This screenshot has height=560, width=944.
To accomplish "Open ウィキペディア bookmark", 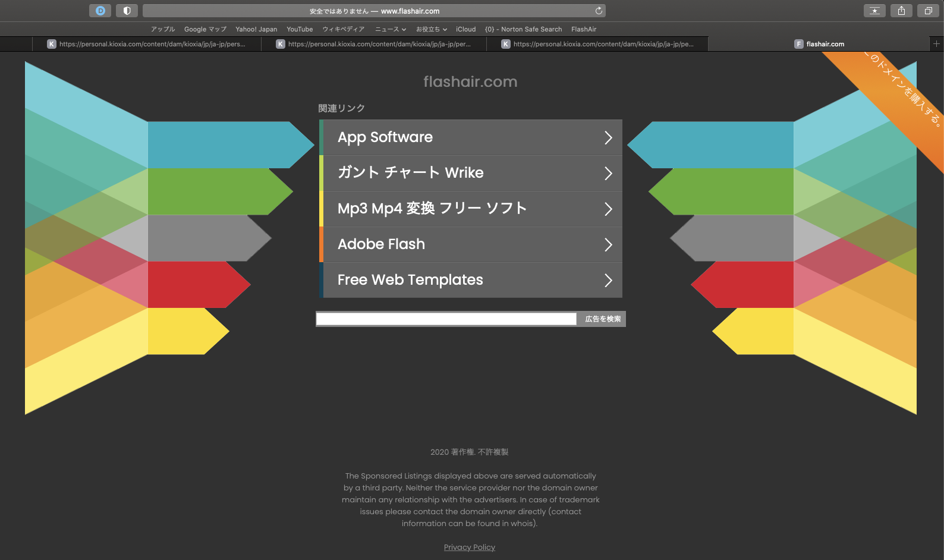I will click(344, 29).
